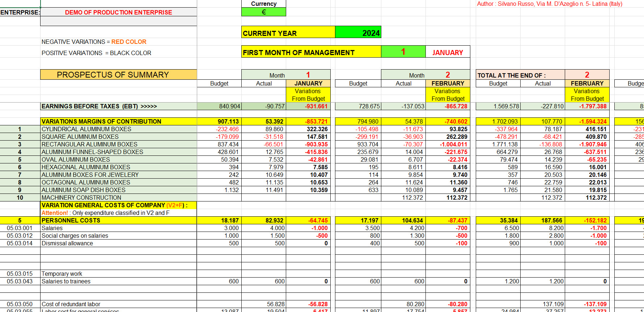Select the FIRST MONTH OF MANAGEMENT label
The image size is (644, 312).
click(x=311, y=52)
